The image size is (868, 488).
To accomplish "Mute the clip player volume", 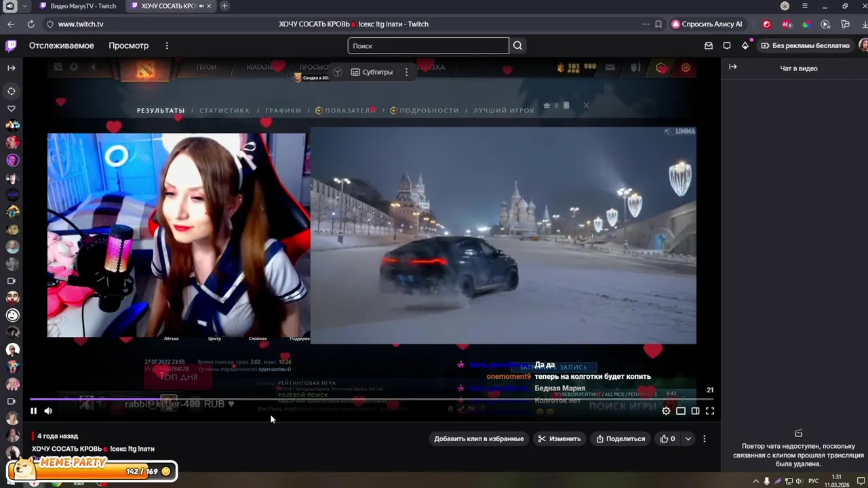I will point(48,411).
